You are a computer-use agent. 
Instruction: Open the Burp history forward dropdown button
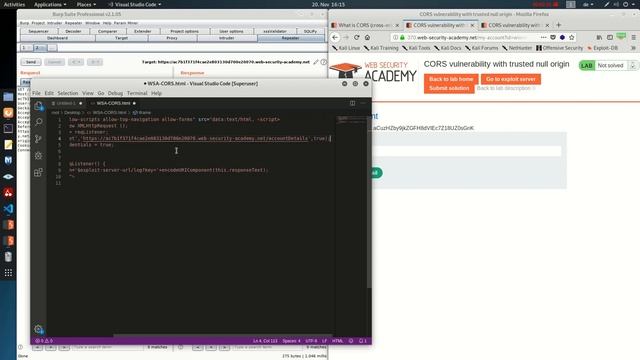(x=95, y=62)
